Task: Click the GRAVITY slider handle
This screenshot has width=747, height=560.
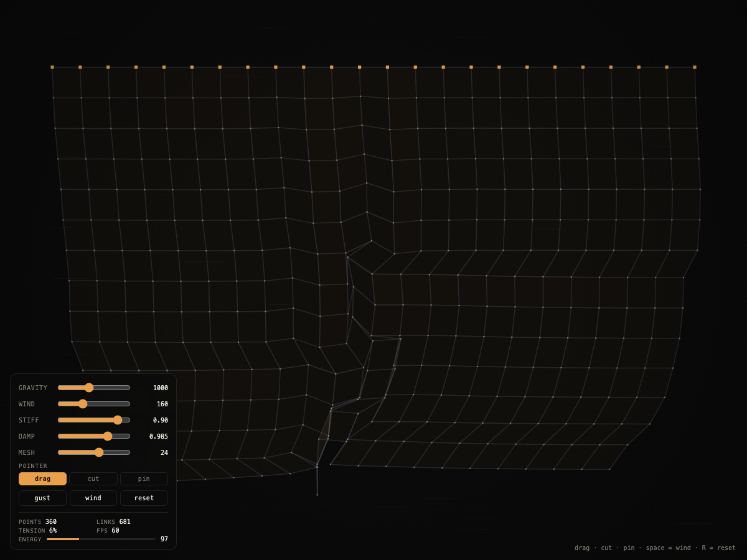Action: coord(89,388)
